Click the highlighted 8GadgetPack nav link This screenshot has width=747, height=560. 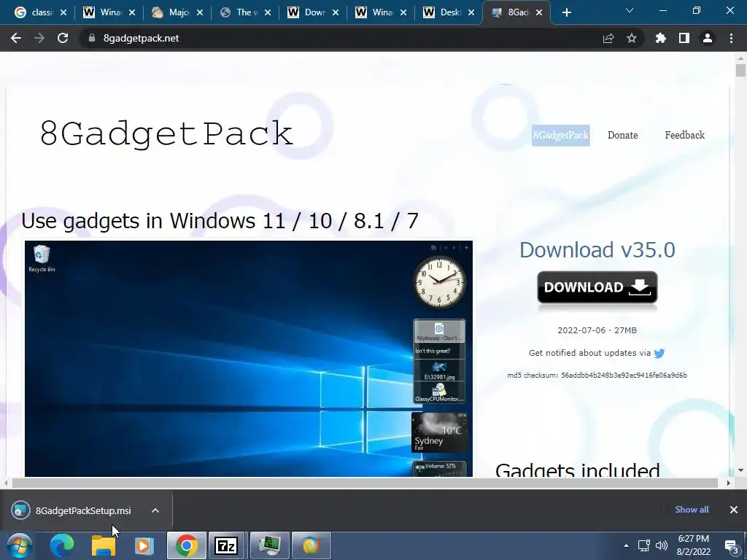tap(561, 135)
